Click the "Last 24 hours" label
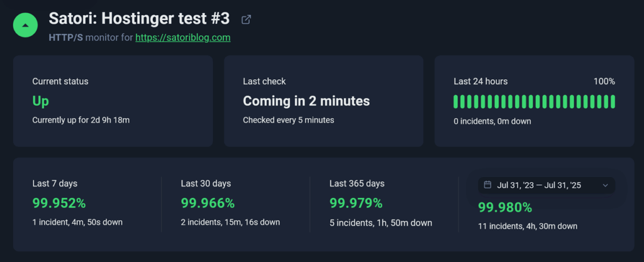Screen dimensions: 644x262 (480, 82)
